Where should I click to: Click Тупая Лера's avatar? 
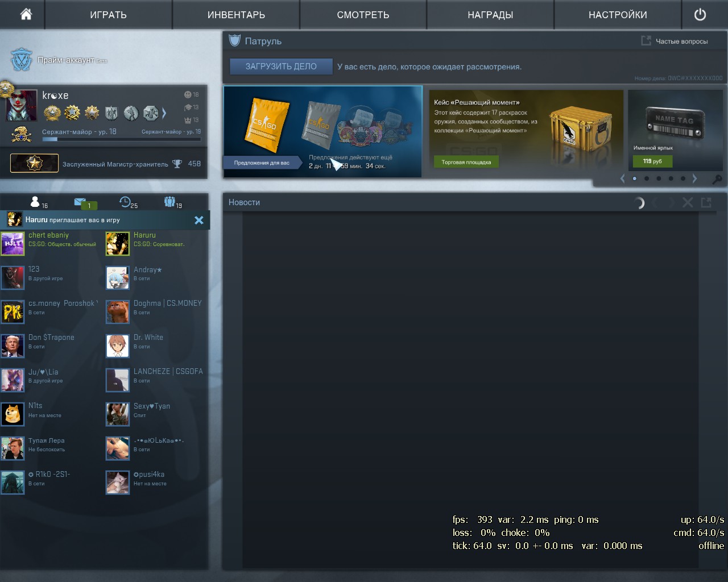(x=13, y=448)
